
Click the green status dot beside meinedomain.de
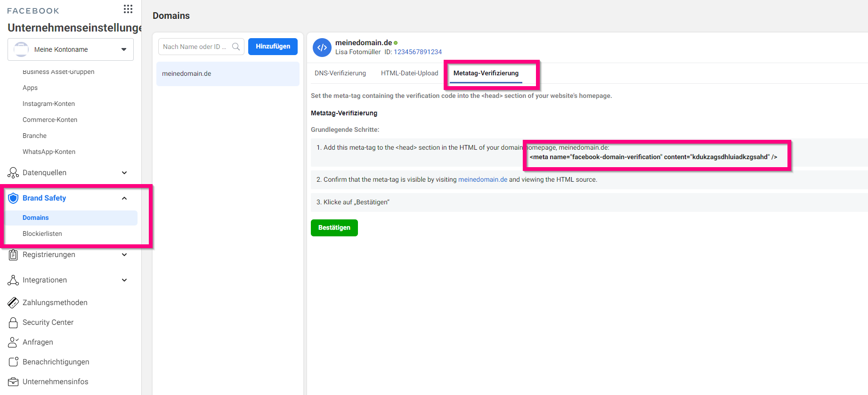tap(396, 43)
